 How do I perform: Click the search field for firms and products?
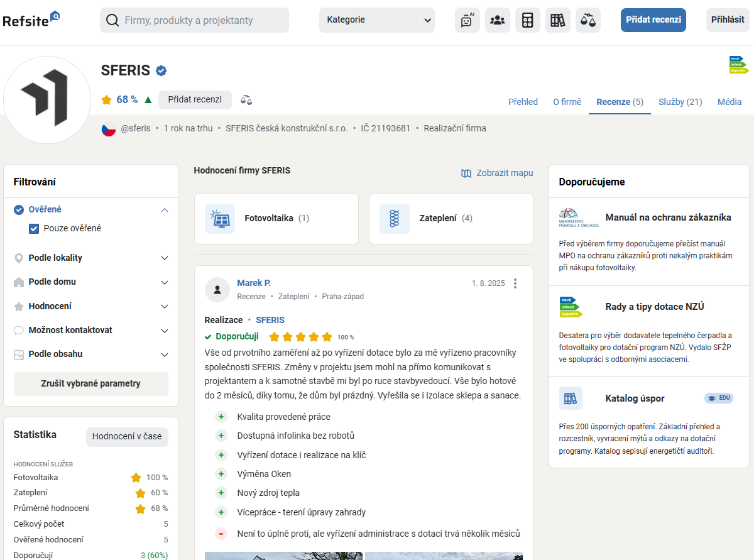pyautogui.click(x=195, y=20)
